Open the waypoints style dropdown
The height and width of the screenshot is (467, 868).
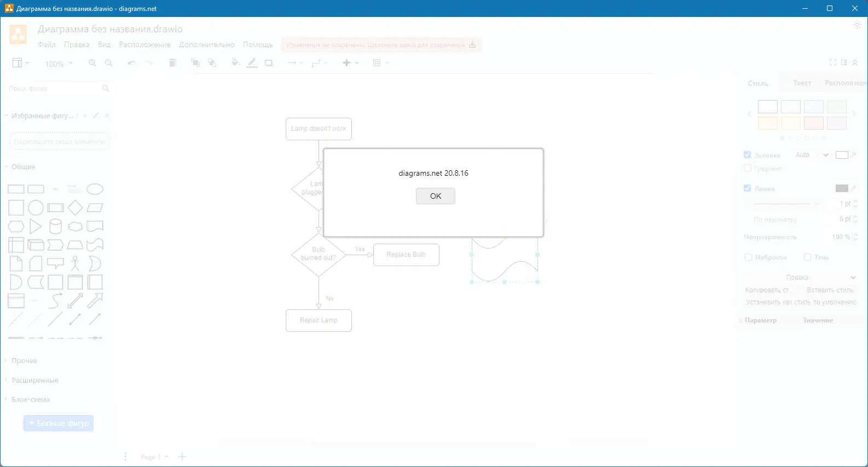(320, 63)
